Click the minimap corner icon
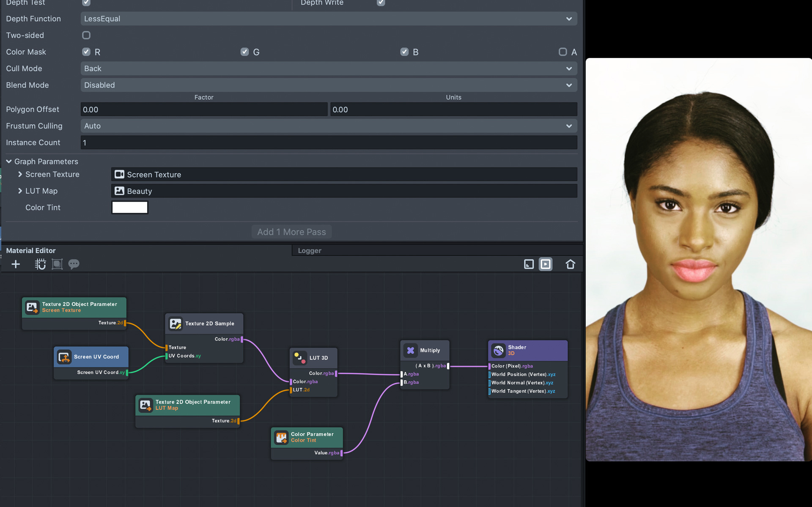The width and height of the screenshot is (812, 507). (529, 264)
